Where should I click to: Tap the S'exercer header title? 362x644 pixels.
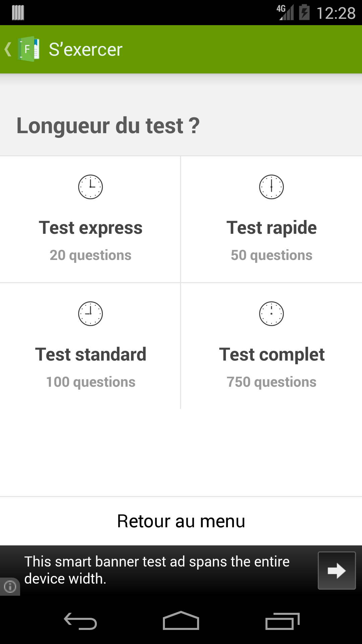pos(85,50)
